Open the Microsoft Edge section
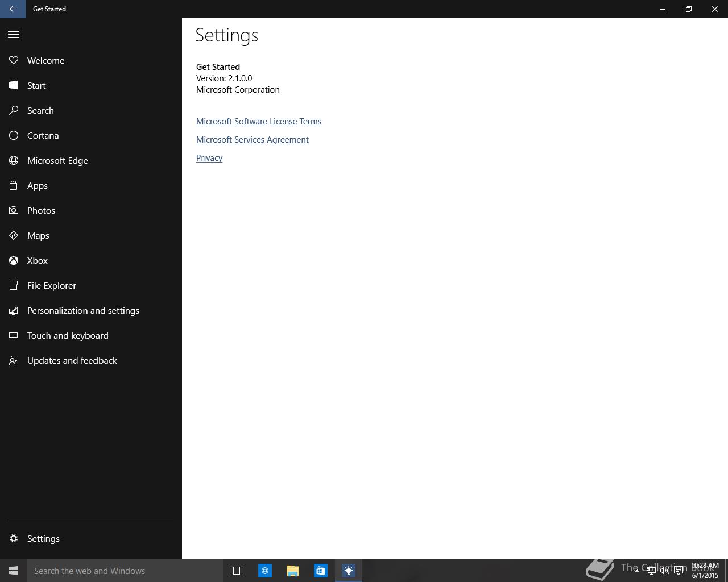Screen dimensions: 728x582 [91, 160]
